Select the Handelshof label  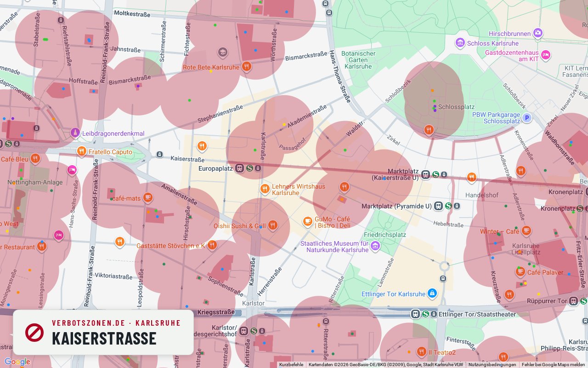(x=482, y=195)
